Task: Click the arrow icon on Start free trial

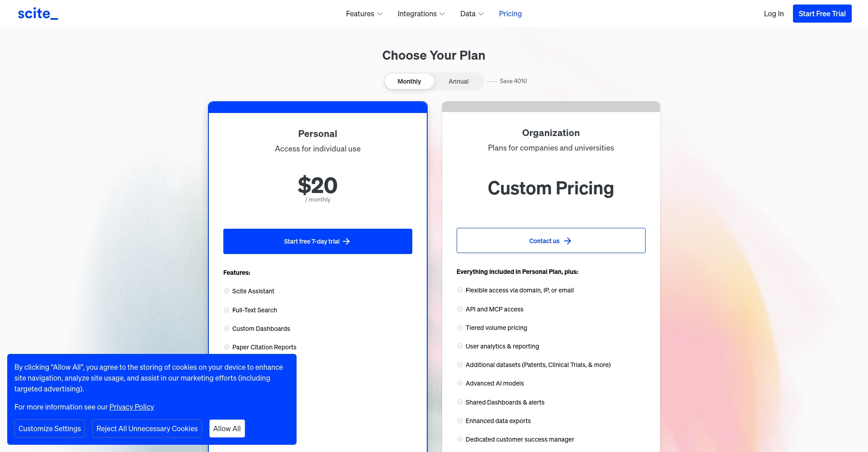Action: click(346, 241)
